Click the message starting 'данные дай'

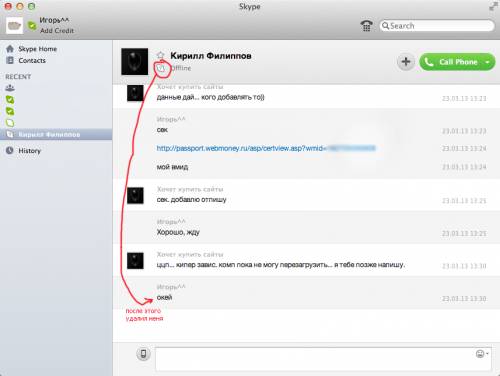[210, 97]
